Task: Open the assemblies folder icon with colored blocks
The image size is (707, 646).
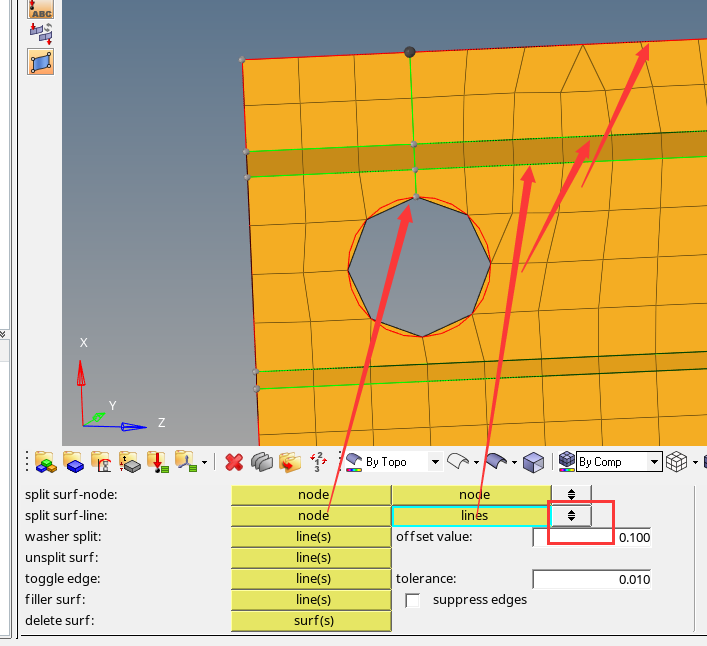Action: pos(46,462)
